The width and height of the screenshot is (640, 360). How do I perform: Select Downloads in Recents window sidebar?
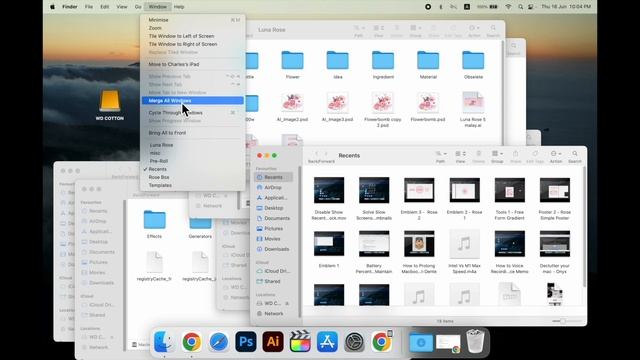click(x=273, y=249)
